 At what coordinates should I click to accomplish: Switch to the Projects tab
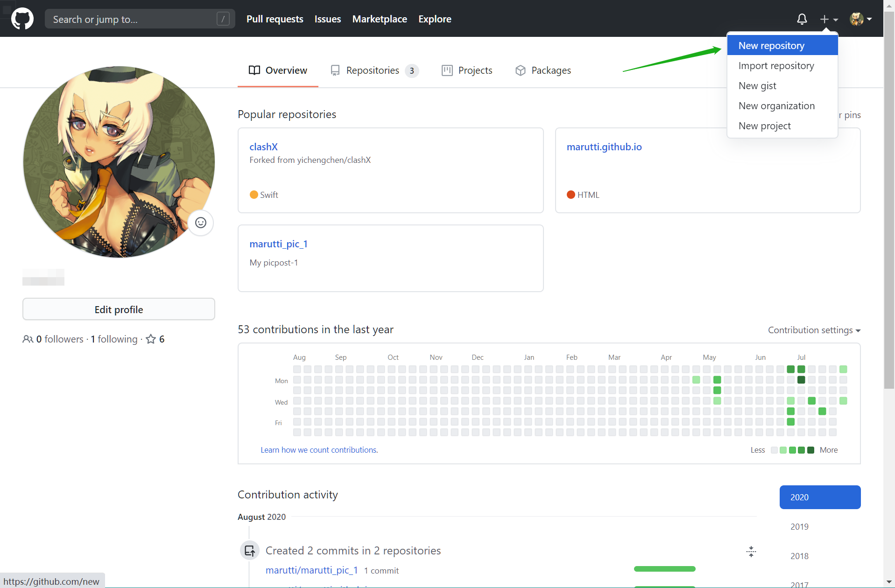click(x=467, y=70)
